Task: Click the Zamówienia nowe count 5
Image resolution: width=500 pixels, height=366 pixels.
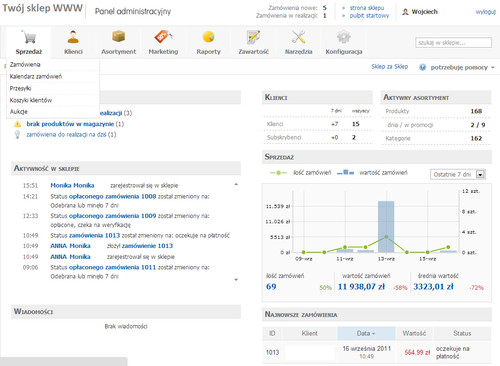Action: click(324, 8)
